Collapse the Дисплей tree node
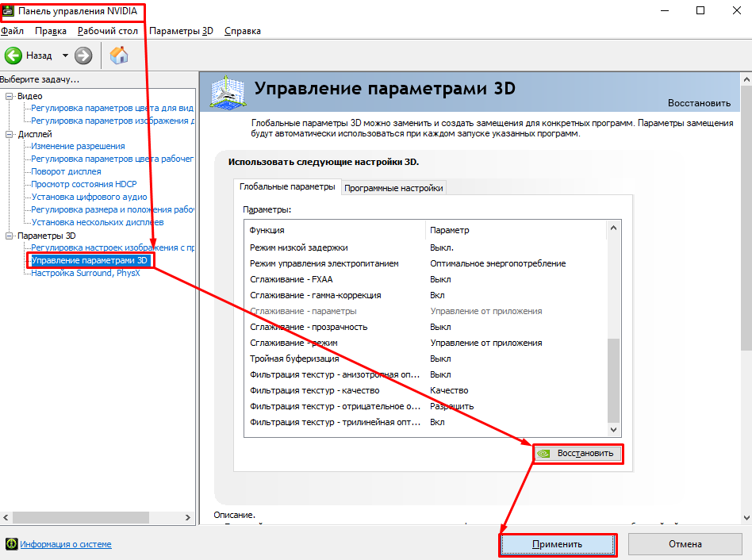Viewport: 752px width, 560px height. pyautogui.click(x=9, y=134)
